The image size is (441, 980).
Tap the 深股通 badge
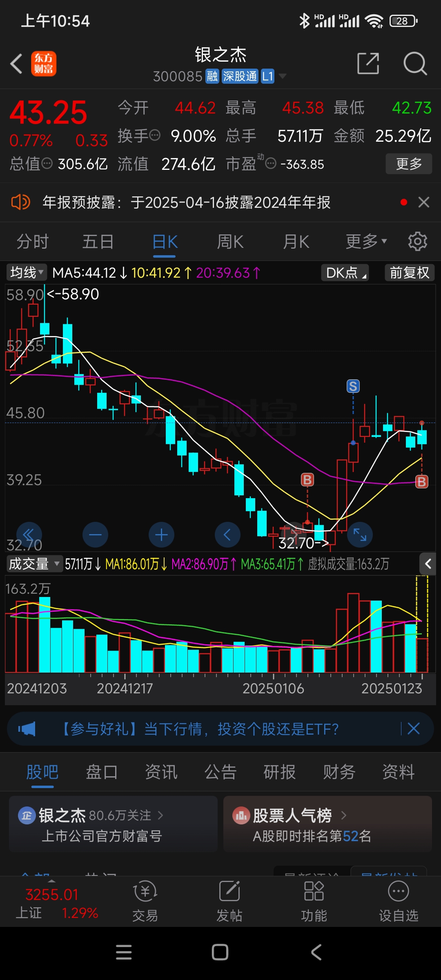(x=240, y=76)
